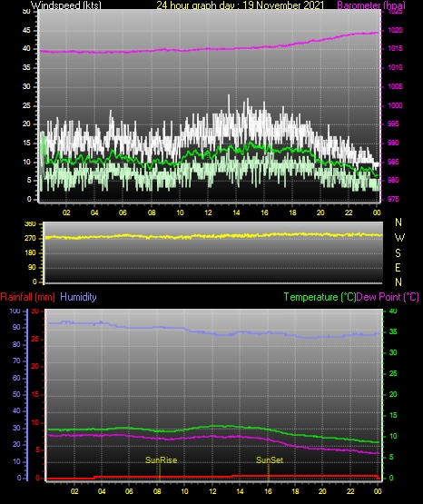
Task: Click the 12 hour tick on wind chart
Action: 208,212
